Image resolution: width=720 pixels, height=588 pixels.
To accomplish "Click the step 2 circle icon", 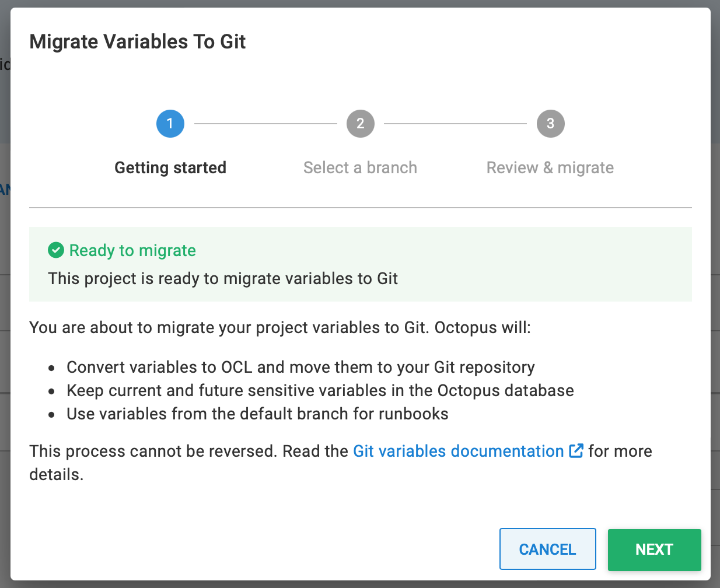I will click(x=361, y=124).
